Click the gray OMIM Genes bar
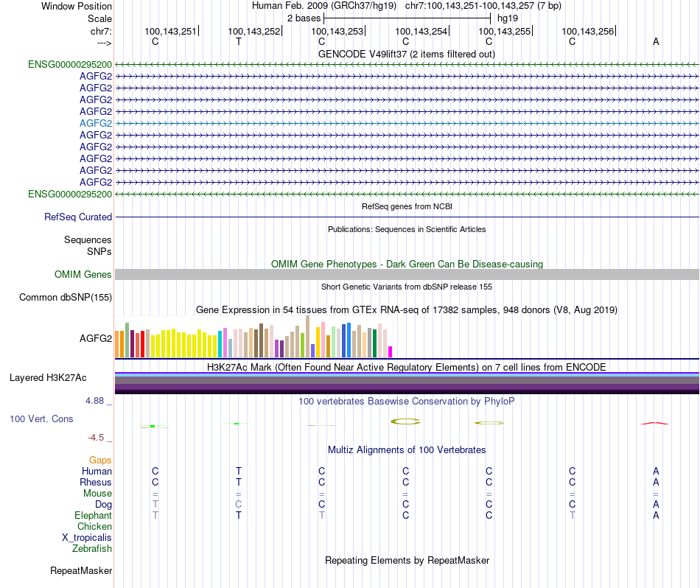Image resolution: width=700 pixels, height=588 pixels. (407, 275)
